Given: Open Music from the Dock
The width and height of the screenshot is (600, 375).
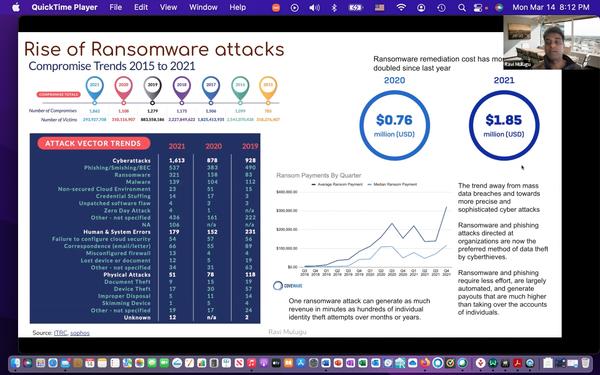Looking at the screenshot, I should point(251,363).
